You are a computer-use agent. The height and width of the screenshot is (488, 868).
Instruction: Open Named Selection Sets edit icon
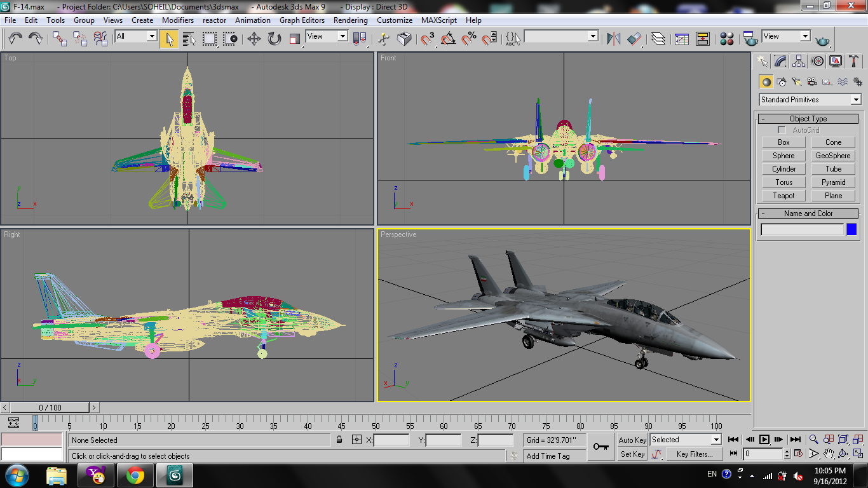pos(513,39)
